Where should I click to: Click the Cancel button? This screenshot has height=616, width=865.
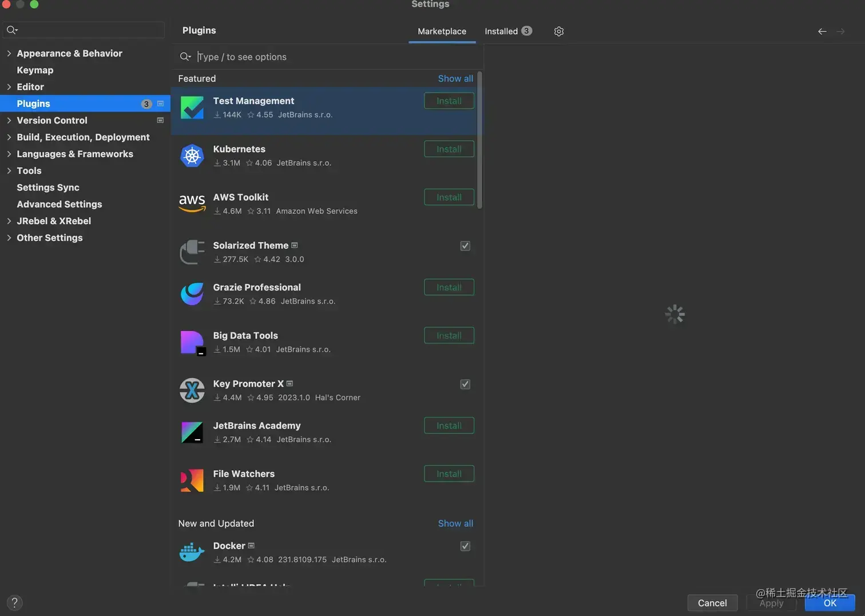click(712, 603)
